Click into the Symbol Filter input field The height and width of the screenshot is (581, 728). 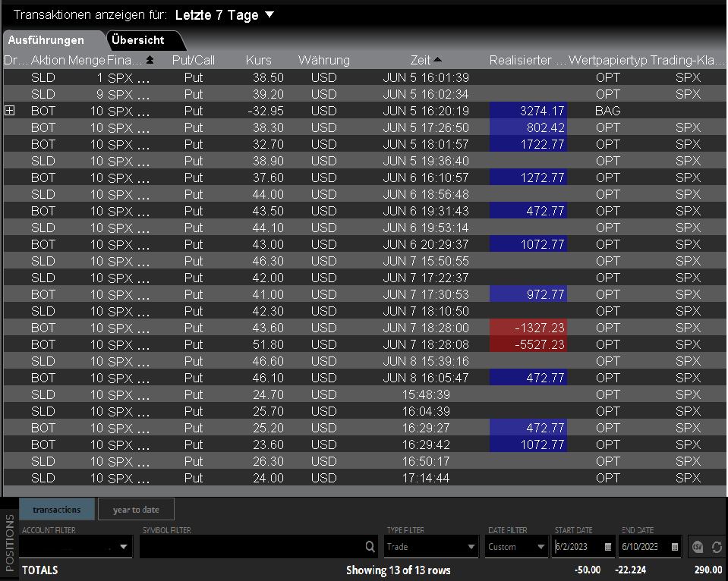point(251,547)
